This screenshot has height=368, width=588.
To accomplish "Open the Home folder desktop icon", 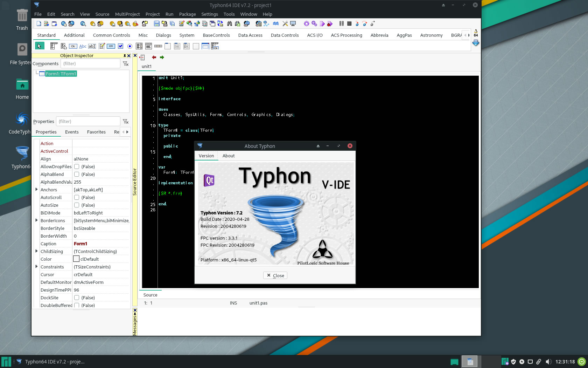I will pos(22,89).
